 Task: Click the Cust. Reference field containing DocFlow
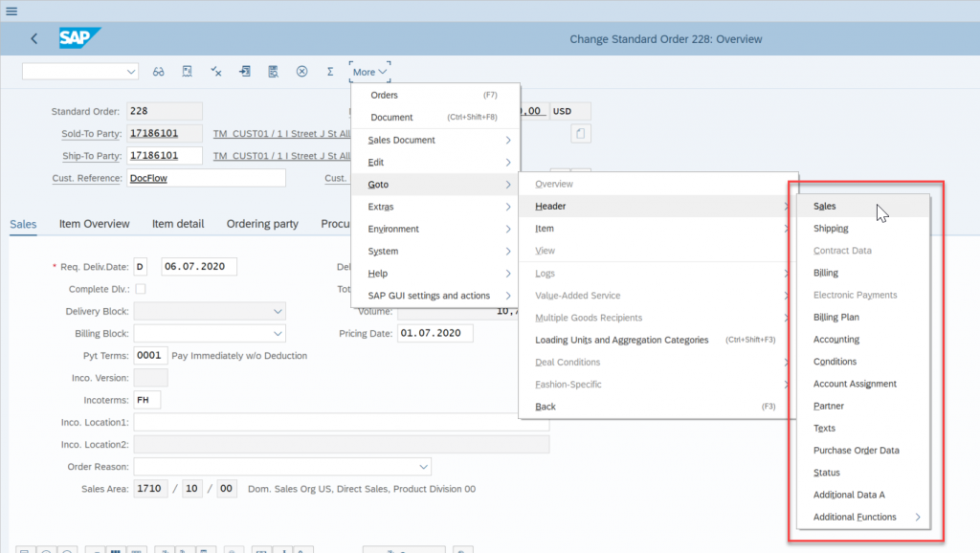coord(207,178)
